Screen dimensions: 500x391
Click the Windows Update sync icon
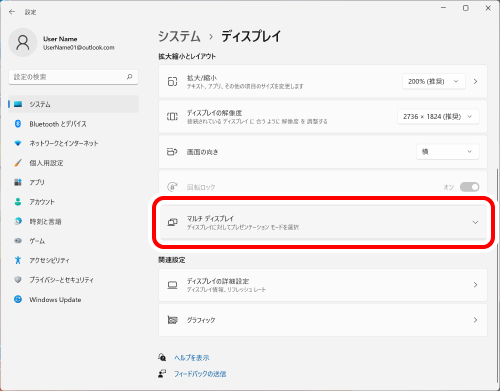pos(18,299)
